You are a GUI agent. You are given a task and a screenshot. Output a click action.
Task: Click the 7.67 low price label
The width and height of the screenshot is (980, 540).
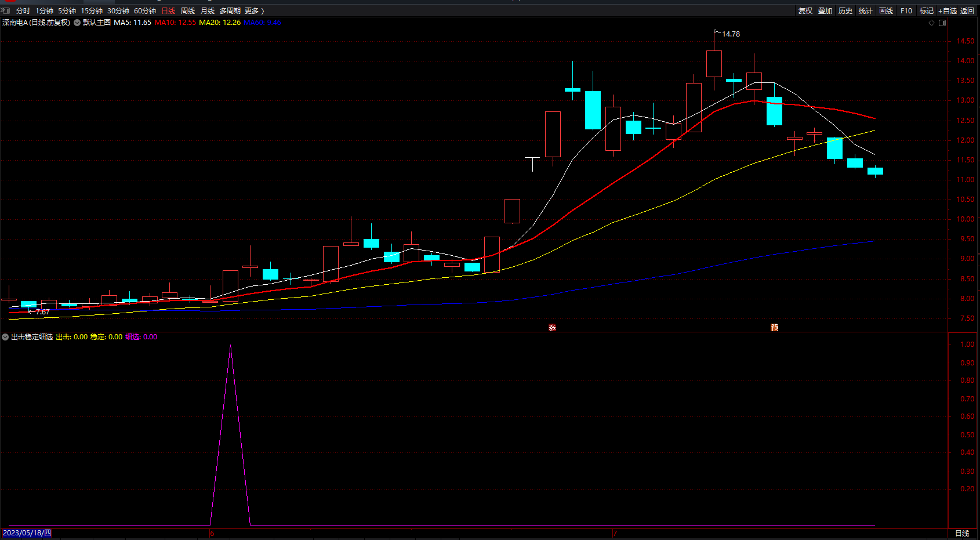[x=42, y=312]
